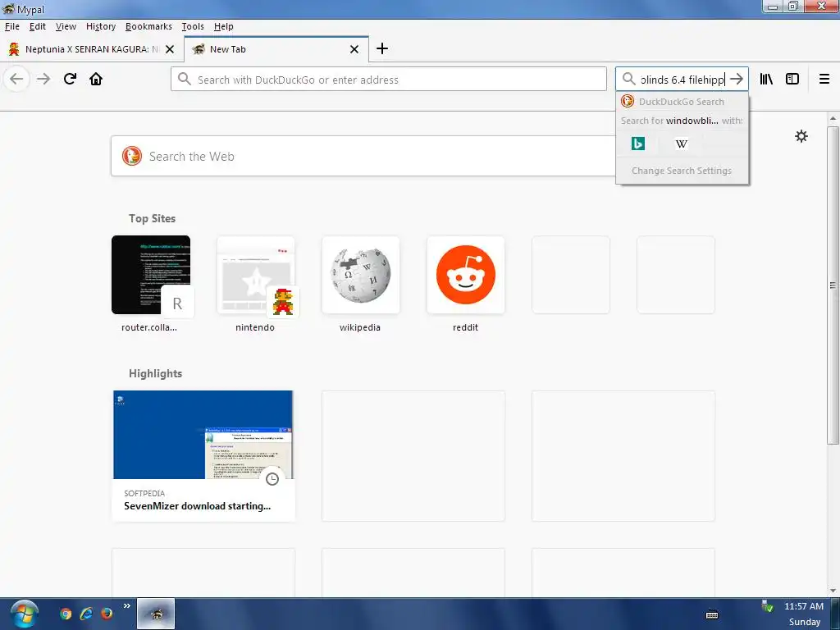
Task: Open the File menu
Action: pos(11,26)
